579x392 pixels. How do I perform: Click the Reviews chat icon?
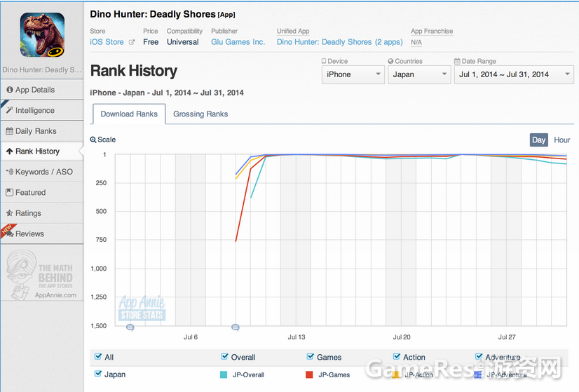pyautogui.click(x=10, y=234)
